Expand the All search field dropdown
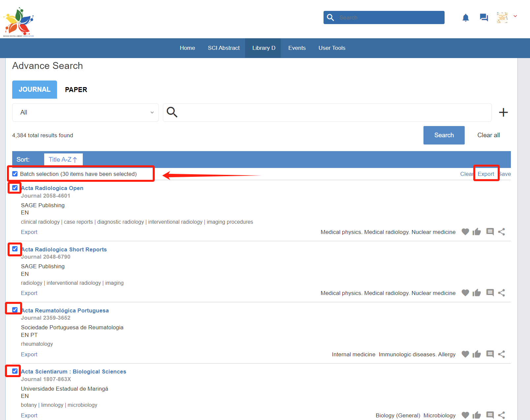Viewport: 530px width, 420px height. tap(85, 113)
